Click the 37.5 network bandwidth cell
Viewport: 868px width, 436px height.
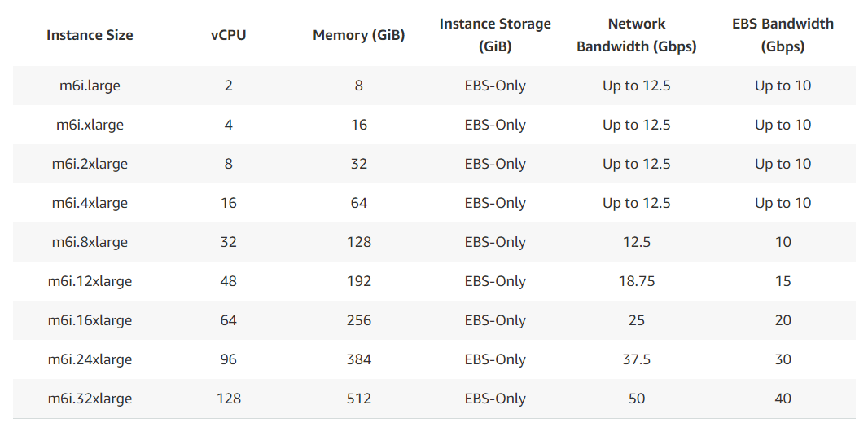[637, 359]
